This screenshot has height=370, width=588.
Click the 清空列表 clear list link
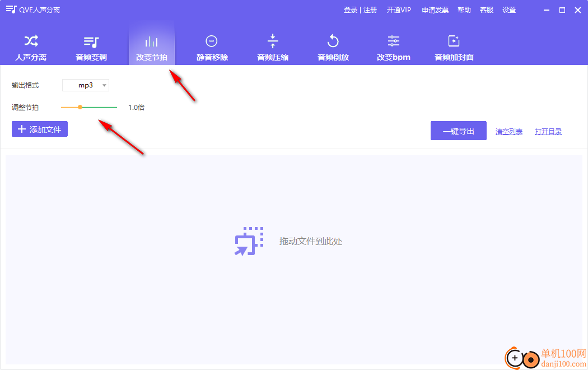coord(509,132)
